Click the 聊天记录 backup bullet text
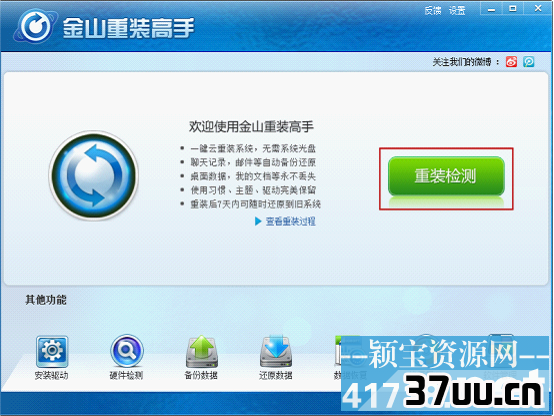 pyautogui.click(x=253, y=162)
